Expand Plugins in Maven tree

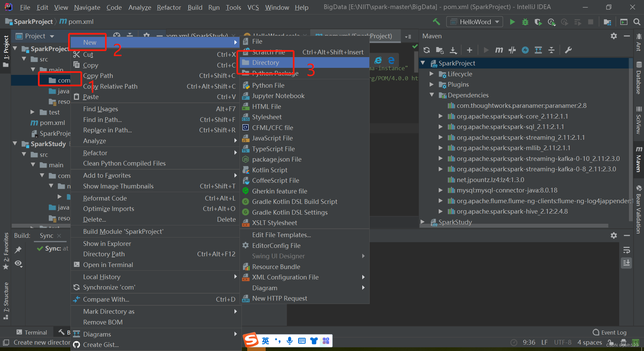tap(432, 84)
